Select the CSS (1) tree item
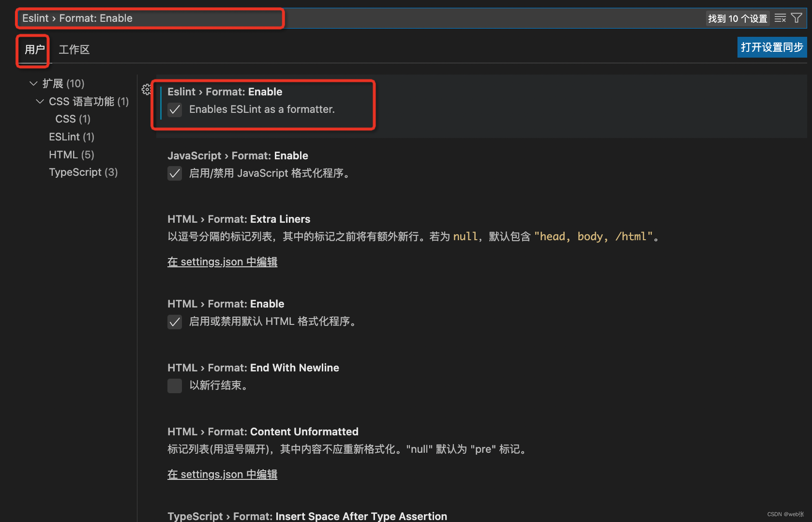 click(x=73, y=119)
